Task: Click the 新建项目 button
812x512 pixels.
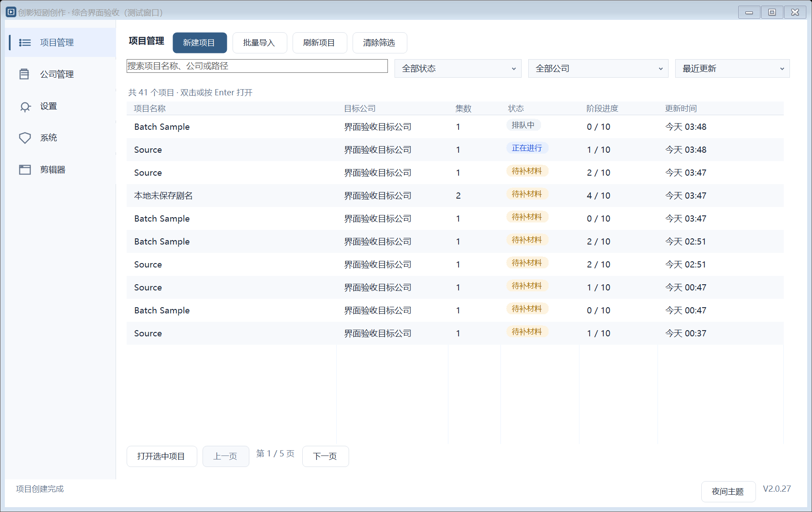Action: [x=199, y=43]
